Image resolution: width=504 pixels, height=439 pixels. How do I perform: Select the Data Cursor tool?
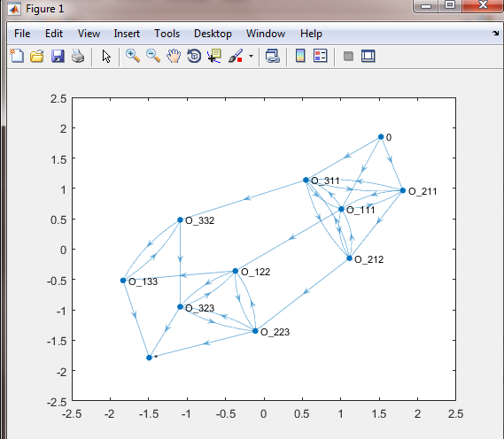[214, 56]
